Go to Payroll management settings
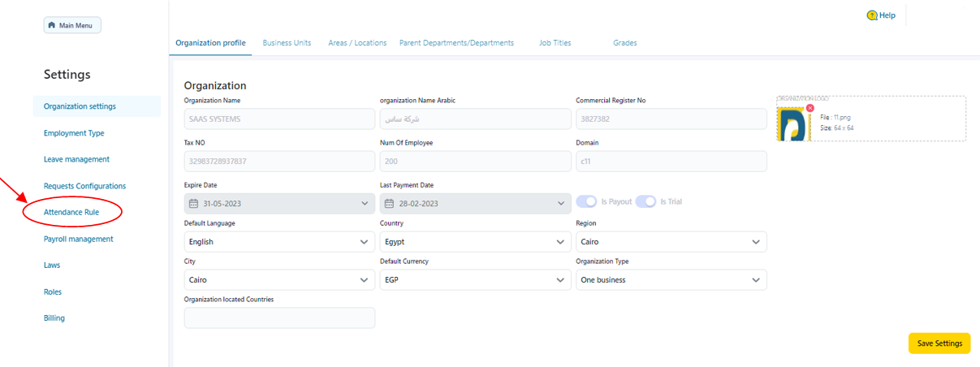Screen dimensions: 980x367 pyautogui.click(x=78, y=239)
